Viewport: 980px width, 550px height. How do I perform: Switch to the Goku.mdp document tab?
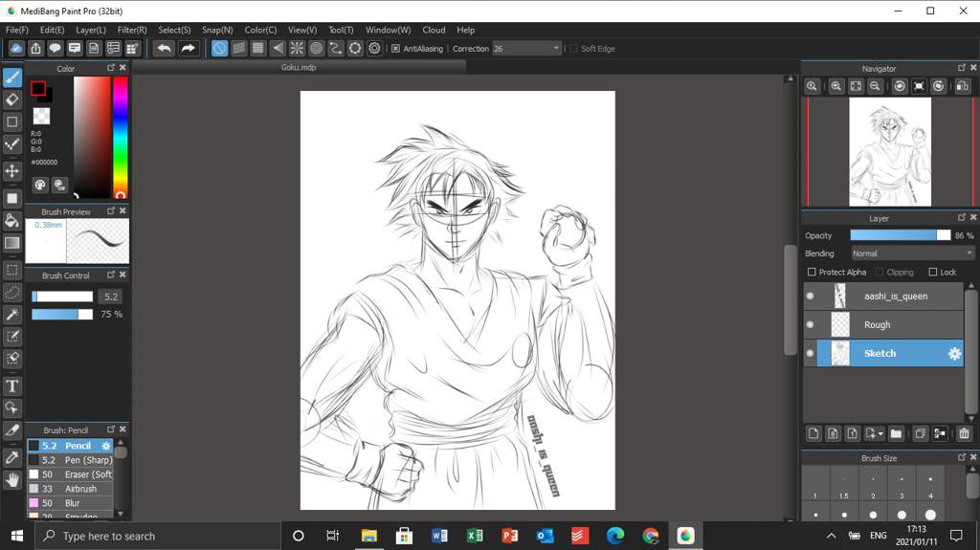pyautogui.click(x=299, y=67)
